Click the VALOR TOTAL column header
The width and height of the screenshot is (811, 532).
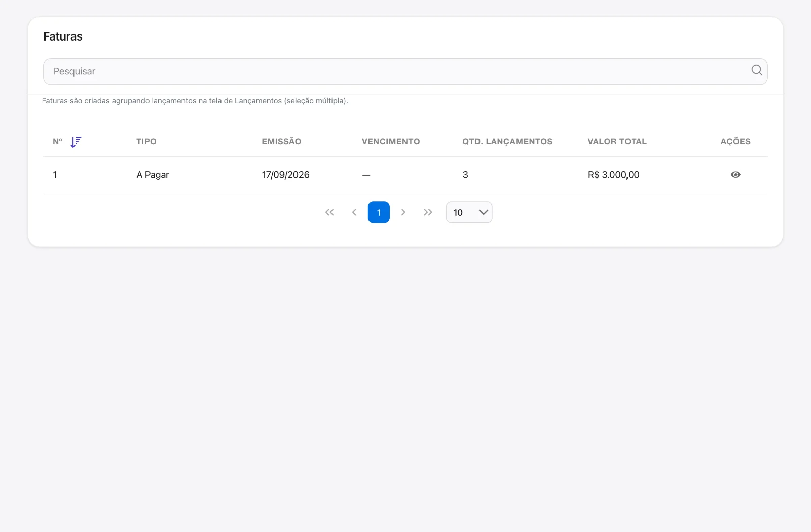617,142
